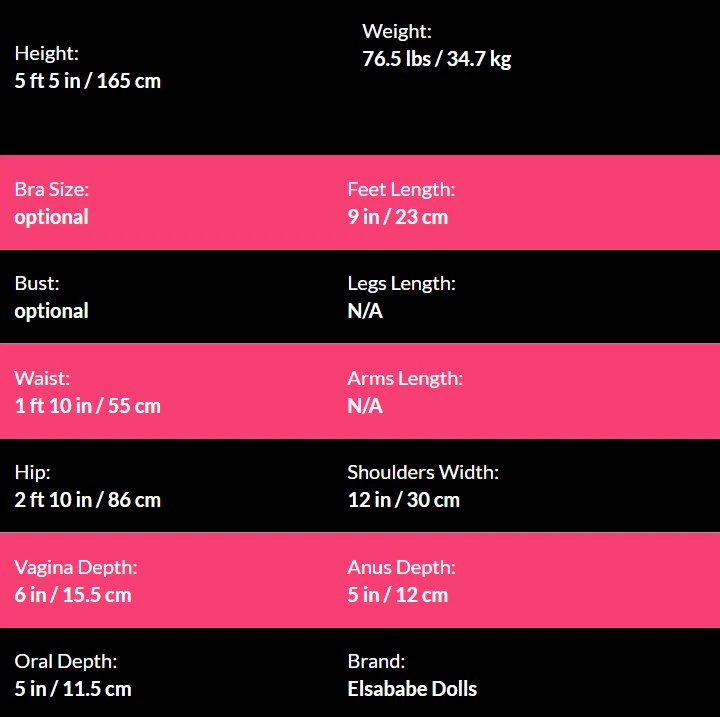Click the Bra Size label
Screen dimensions: 720x717
(52, 189)
